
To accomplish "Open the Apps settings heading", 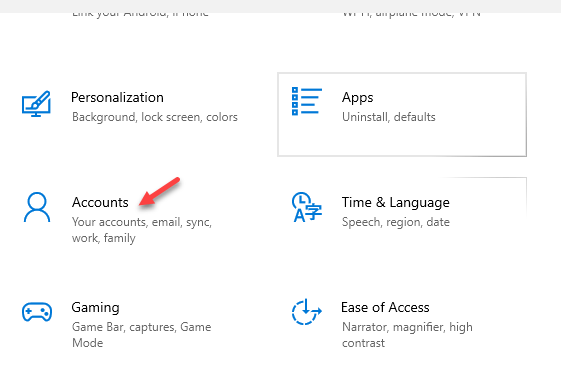I will 357,97.
